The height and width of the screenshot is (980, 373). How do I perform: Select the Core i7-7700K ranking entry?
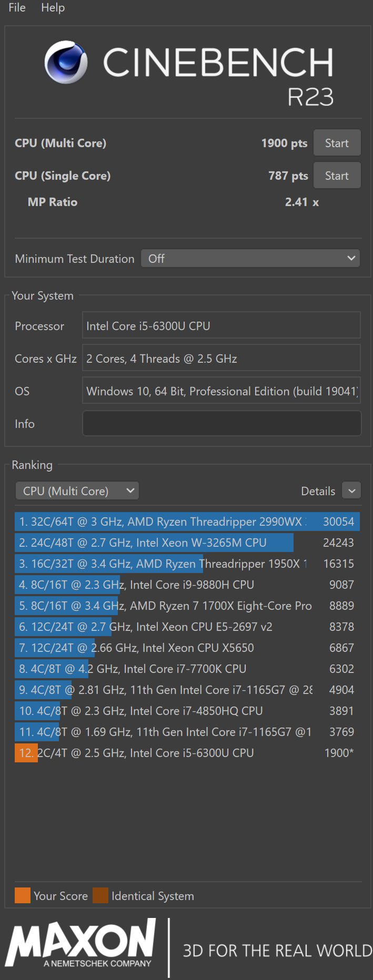pyautogui.click(x=187, y=669)
